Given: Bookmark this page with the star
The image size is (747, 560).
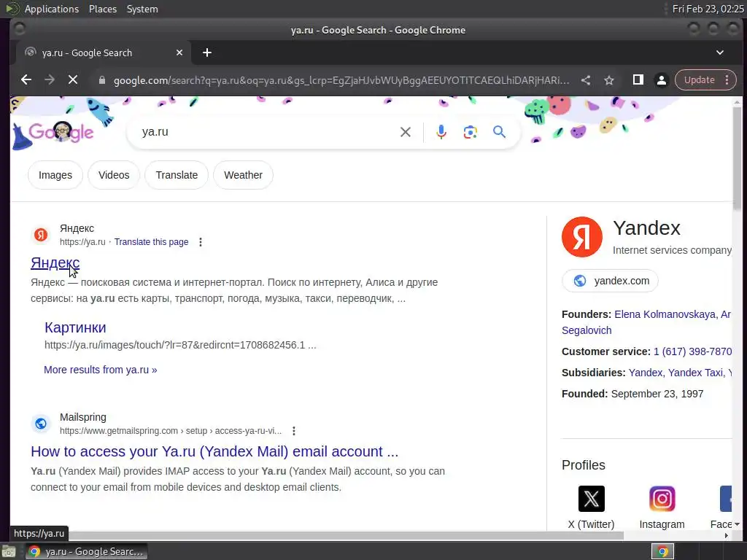Looking at the screenshot, I should pos(609,80).
